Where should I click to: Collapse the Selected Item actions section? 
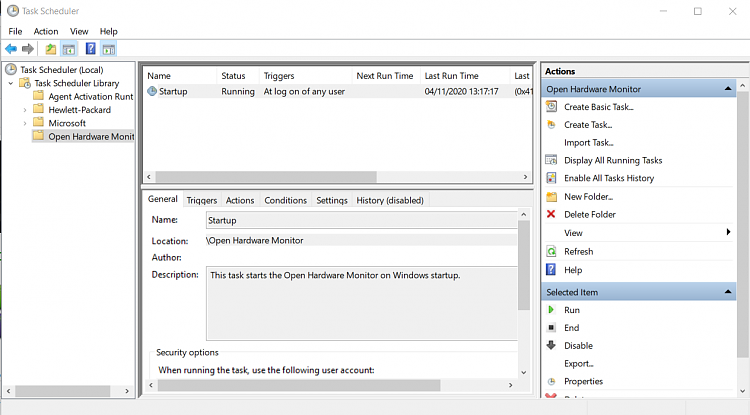click(728, 292)
